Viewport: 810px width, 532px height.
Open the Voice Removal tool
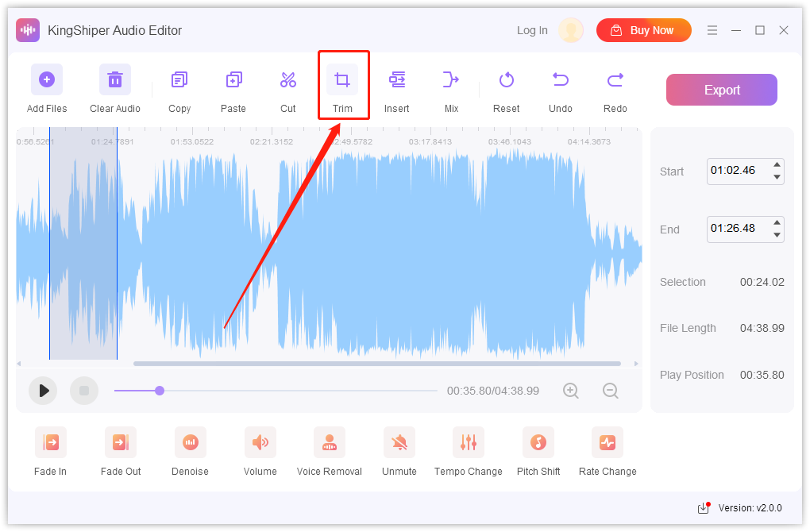tap(330, 442)
